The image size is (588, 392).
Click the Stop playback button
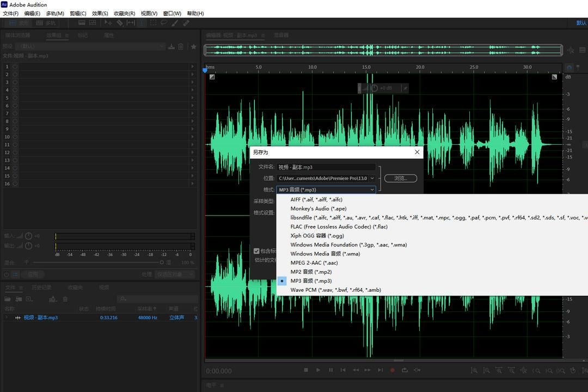tap(306, 370)
